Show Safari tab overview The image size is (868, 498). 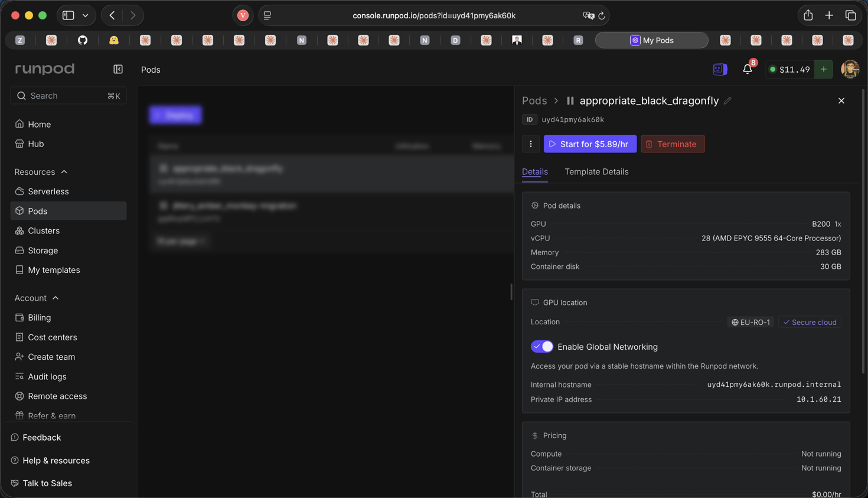pyautogui.click(x=851, y=15)
